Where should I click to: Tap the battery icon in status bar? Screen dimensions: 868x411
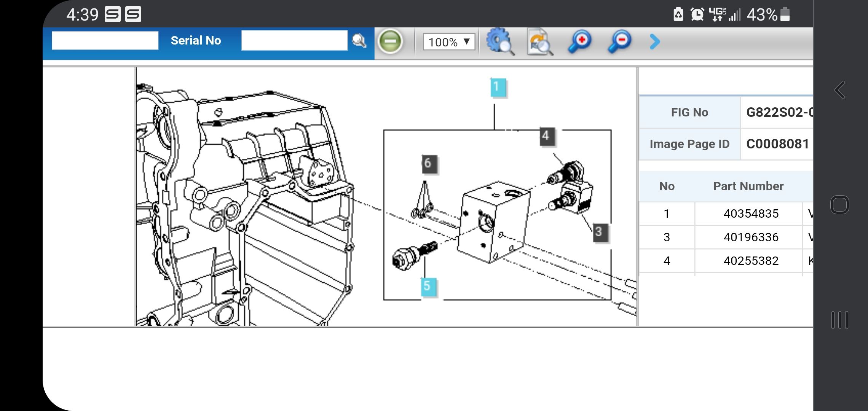point(785,14)
